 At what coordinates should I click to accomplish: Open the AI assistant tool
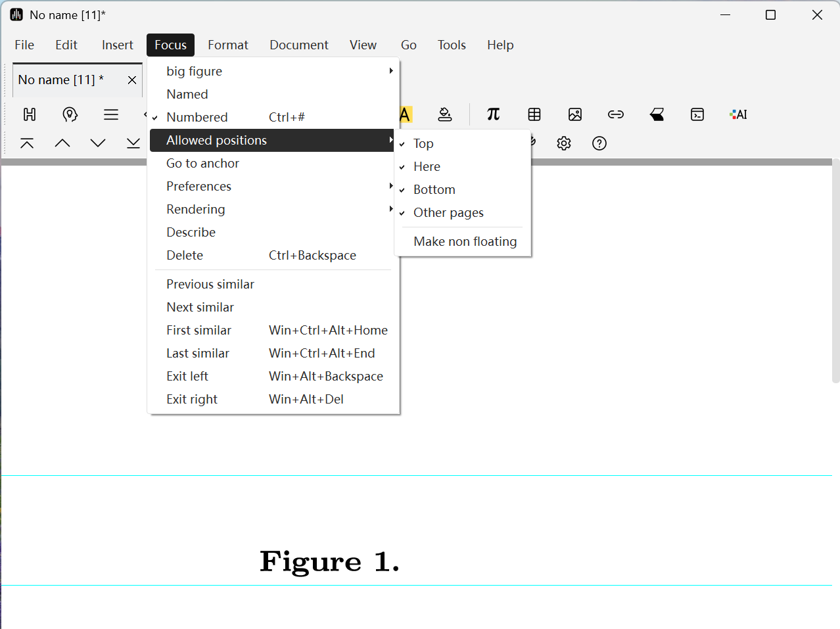click(x=738, y=114)
